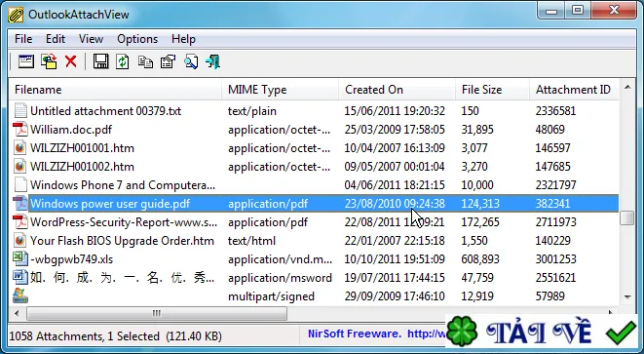This screenshot has width=644, height=354.
Task: Click the vertical scrollbar down arrow
Action: [627, 296]
